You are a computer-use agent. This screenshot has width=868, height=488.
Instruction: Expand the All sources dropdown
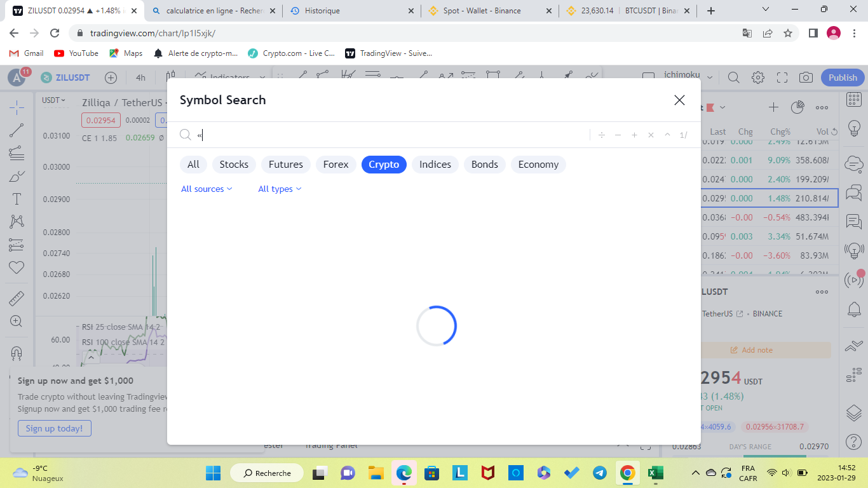click(207, 189)
